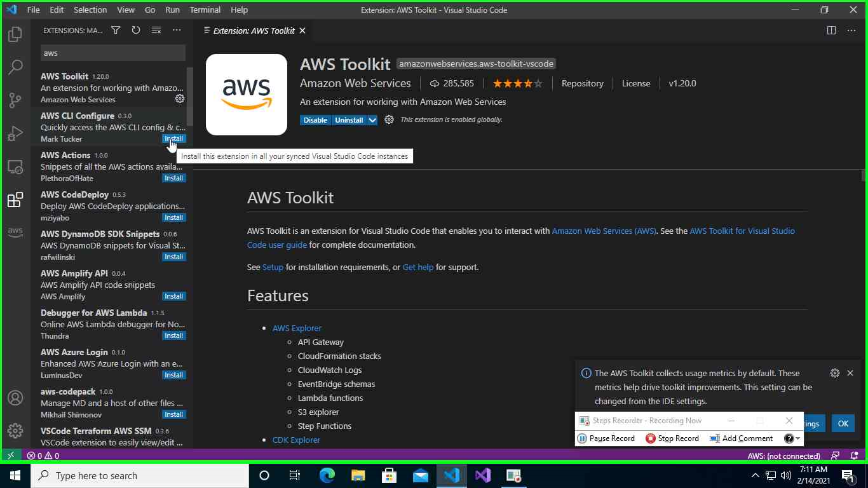Add Comment in Steps Recorder

[741, 438]
